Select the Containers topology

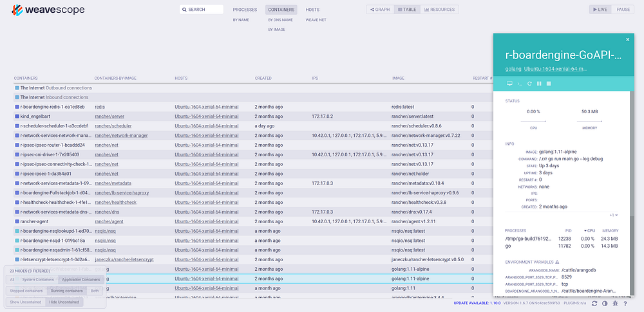[281, 10]
